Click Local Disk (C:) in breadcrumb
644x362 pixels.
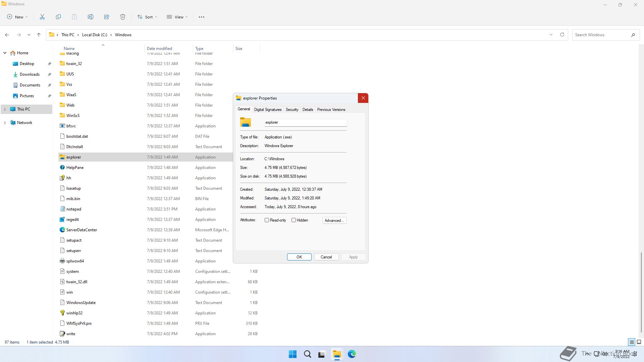pos(95,35)
